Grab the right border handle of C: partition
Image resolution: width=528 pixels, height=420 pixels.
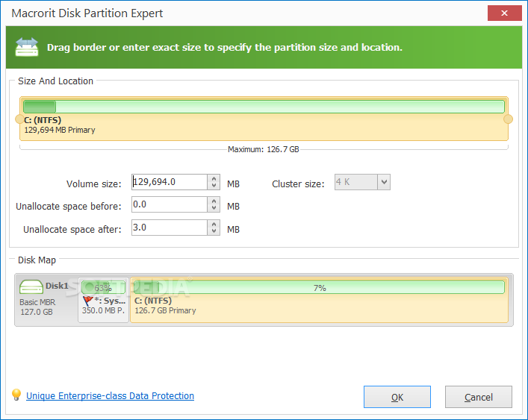coord(508,119)
